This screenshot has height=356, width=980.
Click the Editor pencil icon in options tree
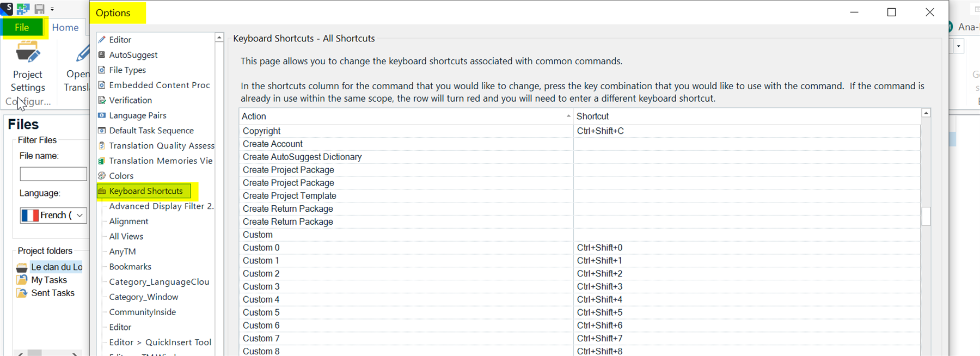[x=102, y=40]
